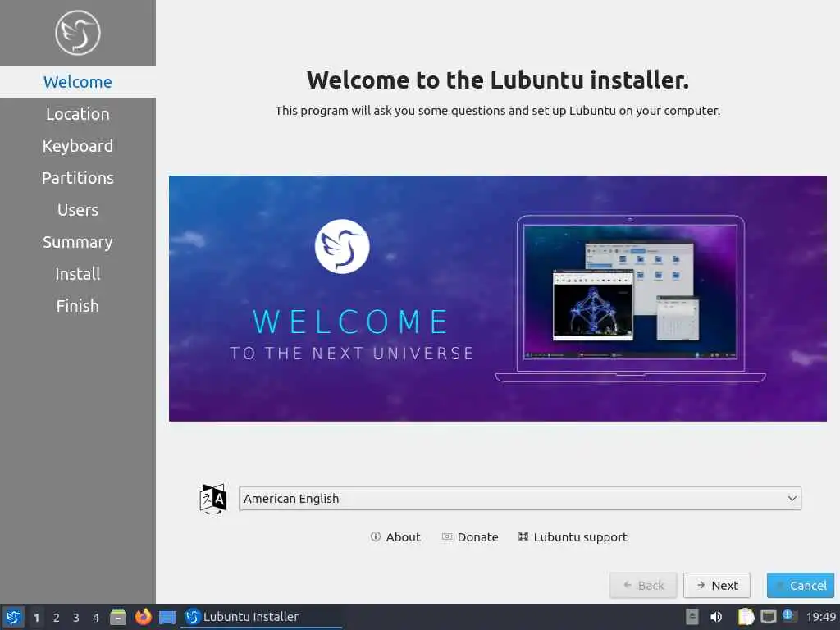Click the show desktop icon in taskbar
The image size is (840, 630).
tap(167, 617)
